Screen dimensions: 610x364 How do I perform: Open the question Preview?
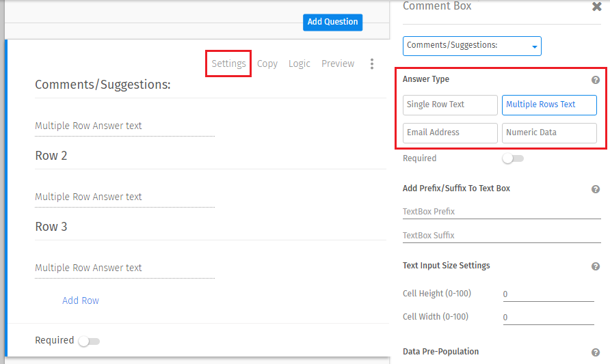point(338,64)
